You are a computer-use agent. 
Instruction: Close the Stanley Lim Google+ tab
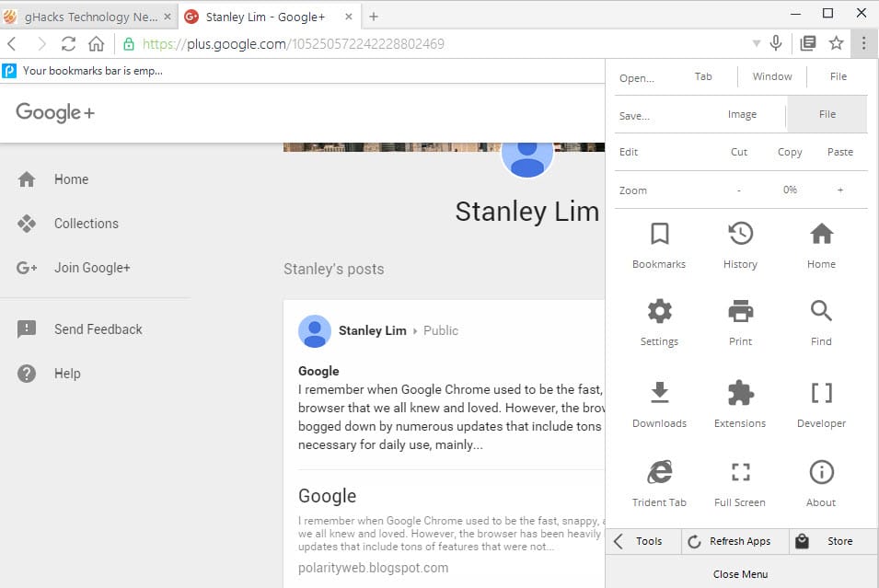point(349,17)
